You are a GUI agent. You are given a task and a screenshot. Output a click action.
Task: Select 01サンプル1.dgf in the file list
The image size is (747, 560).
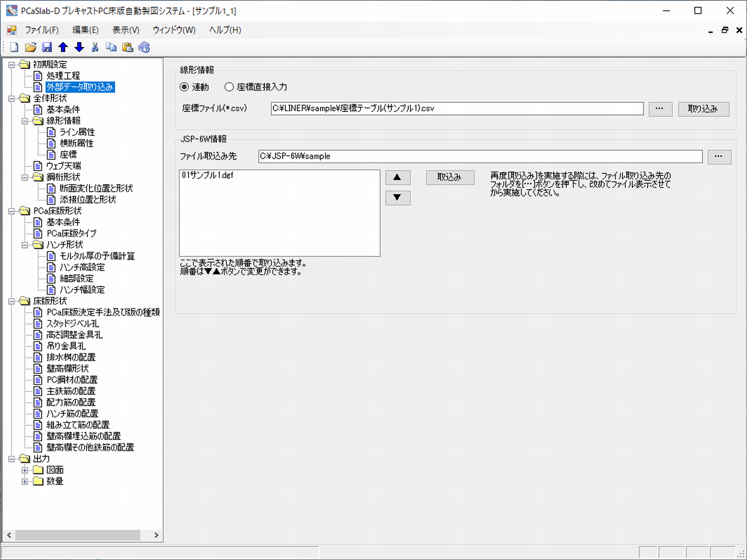208,175
